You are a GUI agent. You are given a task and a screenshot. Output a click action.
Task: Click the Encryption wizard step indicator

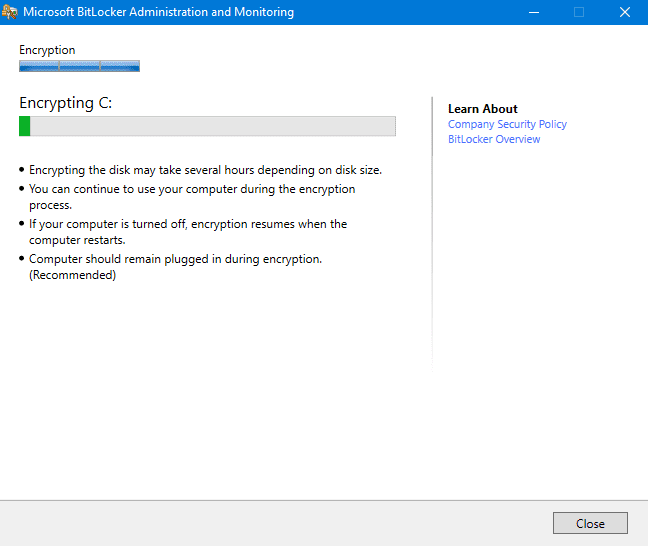coord(79,66)
